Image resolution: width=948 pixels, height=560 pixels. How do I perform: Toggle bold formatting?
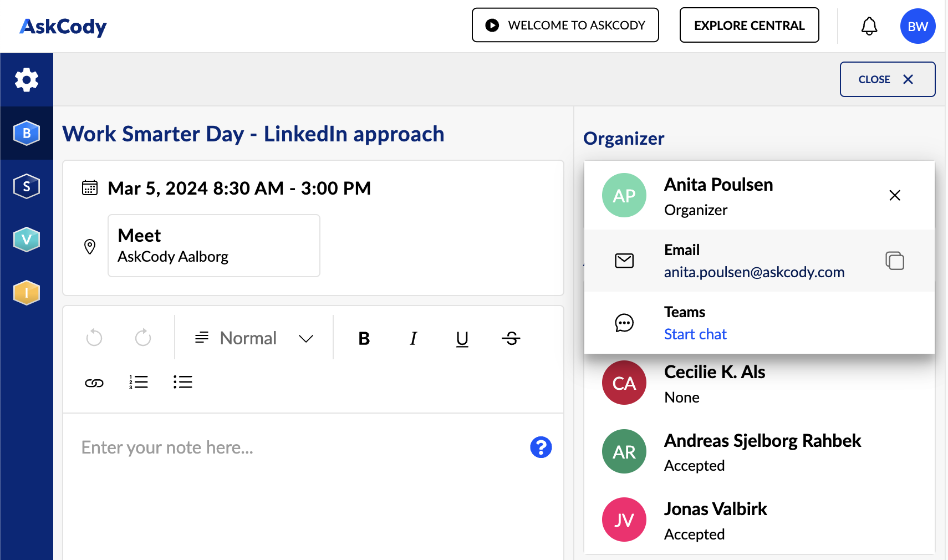364,338
